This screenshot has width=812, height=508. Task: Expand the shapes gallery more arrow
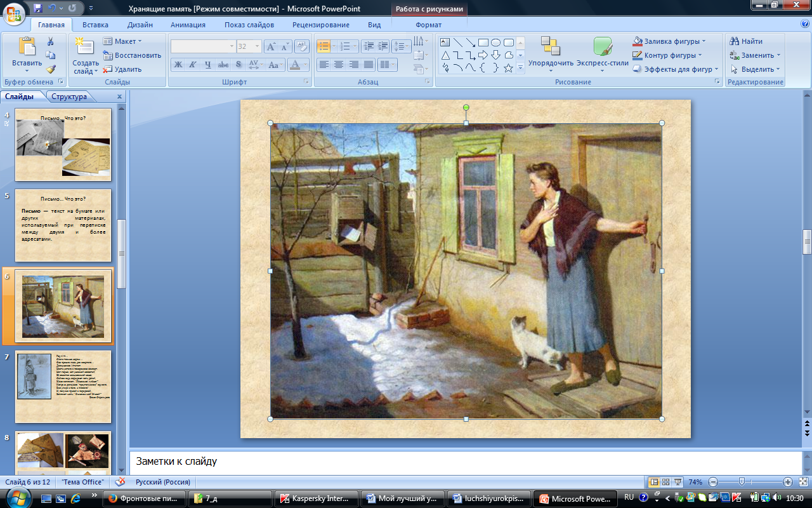coord(520,68)
